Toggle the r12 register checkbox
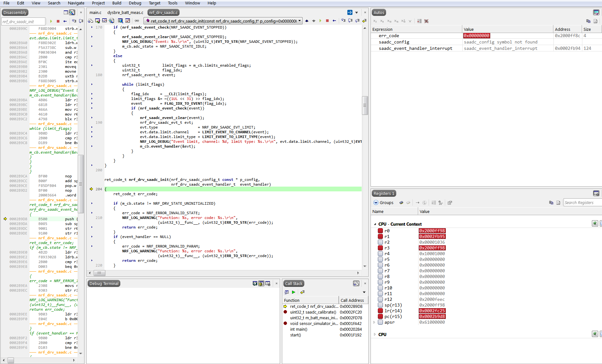Viewport: 602px width, 364px height. click(x=380, y=299)
